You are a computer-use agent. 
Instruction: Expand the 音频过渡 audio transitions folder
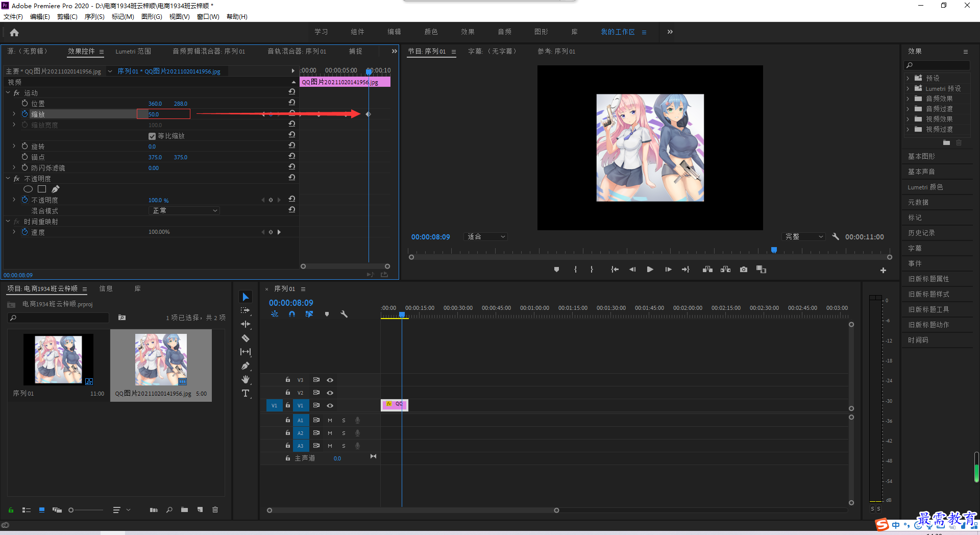(x=908, y=109)
